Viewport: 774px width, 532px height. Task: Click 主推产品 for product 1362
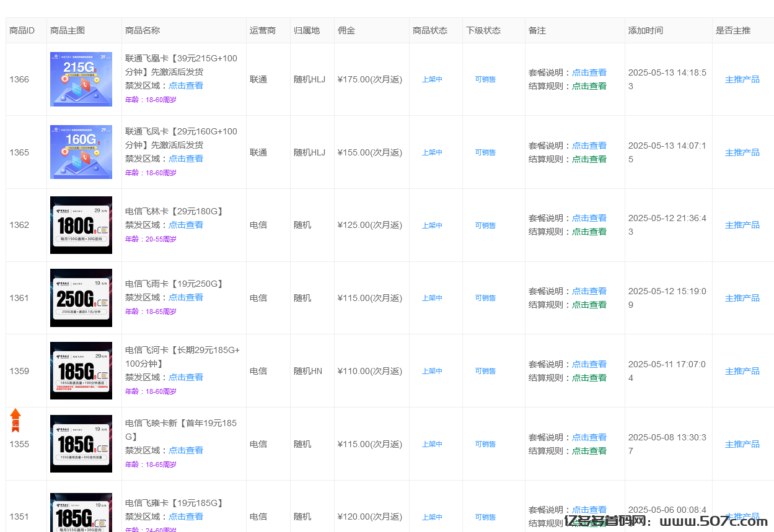pos(742,225)
